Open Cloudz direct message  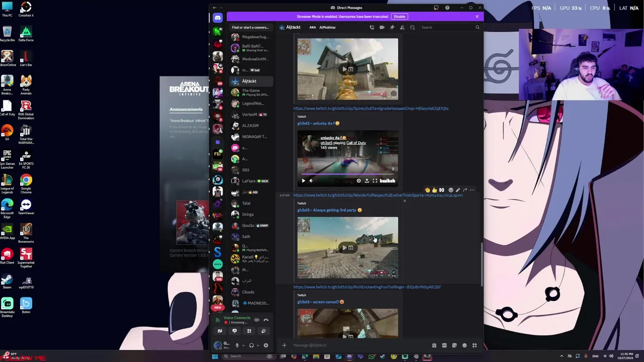[x=251, y=292]
